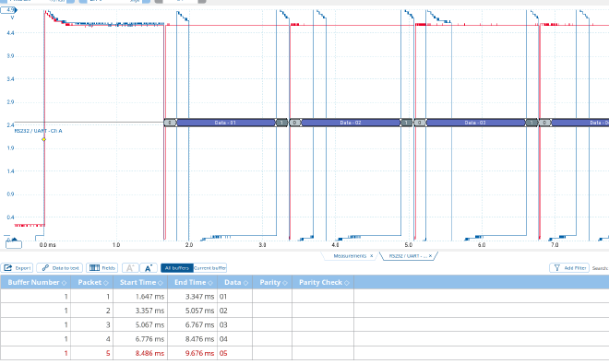
Task: Select the Data cell 03
Action: (235, 324)
